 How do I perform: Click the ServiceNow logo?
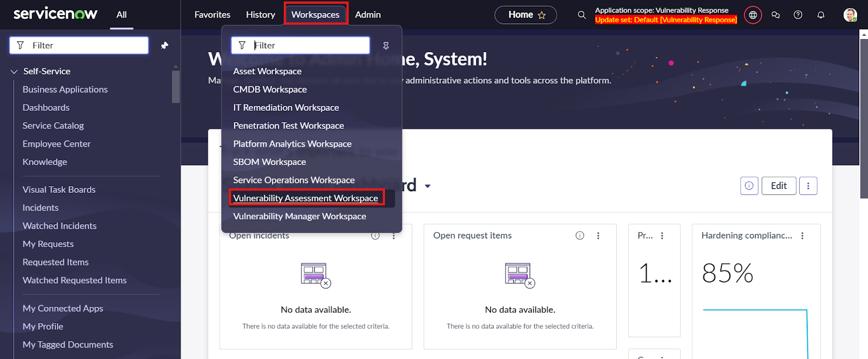[x=55, y=14]
